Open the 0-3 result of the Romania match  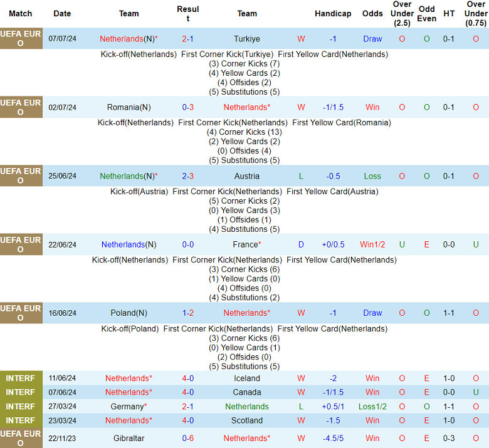[x=187, y=107]
